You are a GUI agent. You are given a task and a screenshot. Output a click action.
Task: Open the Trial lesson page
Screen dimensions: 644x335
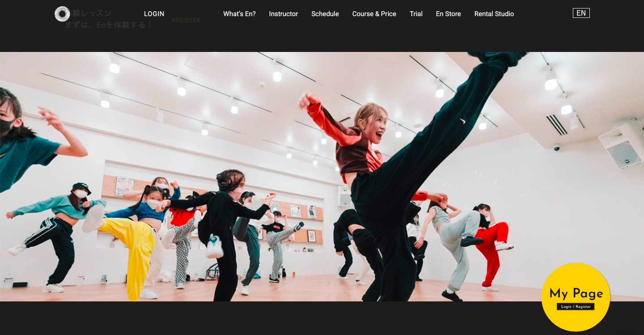coord(416,14)
